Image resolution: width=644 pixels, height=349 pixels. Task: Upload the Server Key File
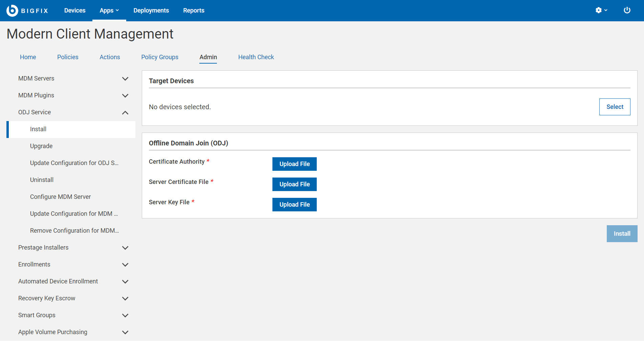click(294, 205)
